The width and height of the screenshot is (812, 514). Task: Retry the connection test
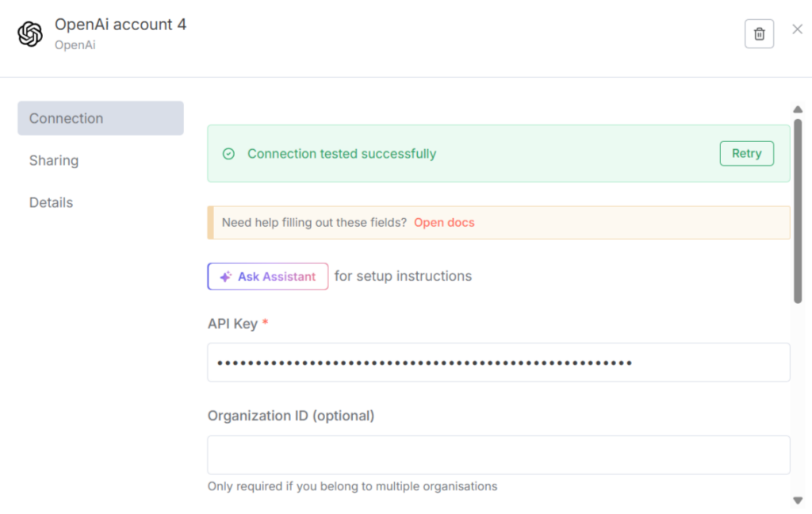(x=746, y=154)
